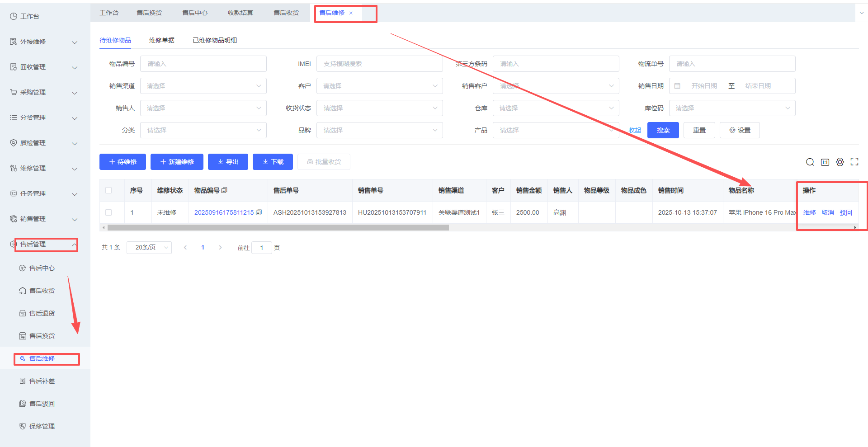
Task: Switch to the 已维修物品明细 tab
Action: pos(214,40)
